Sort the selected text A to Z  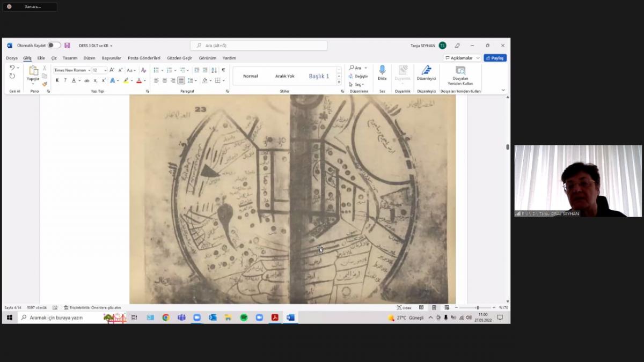click(214, 70)
